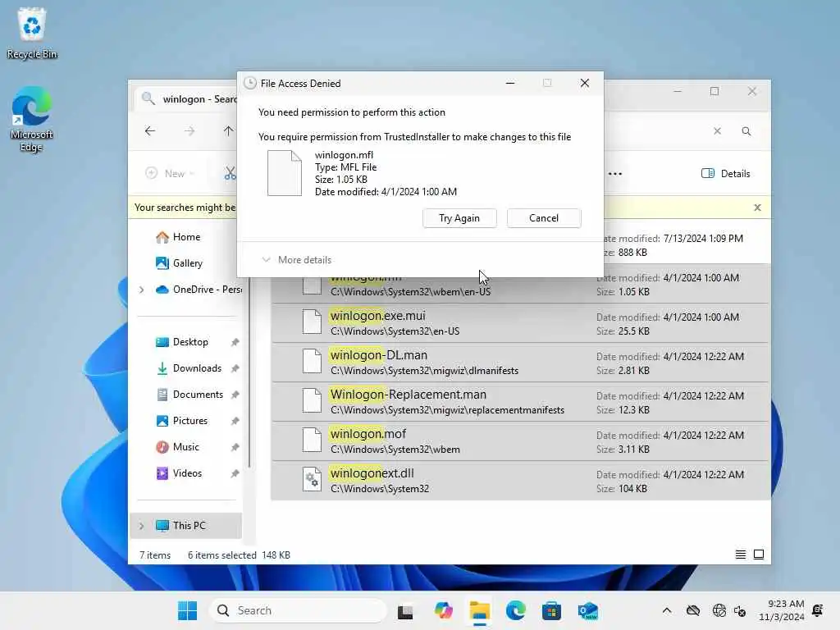Select the winlogon.mof result
The width and height of the screenshot is (840, 630).
pyautogui.click(x=519, y=441)
